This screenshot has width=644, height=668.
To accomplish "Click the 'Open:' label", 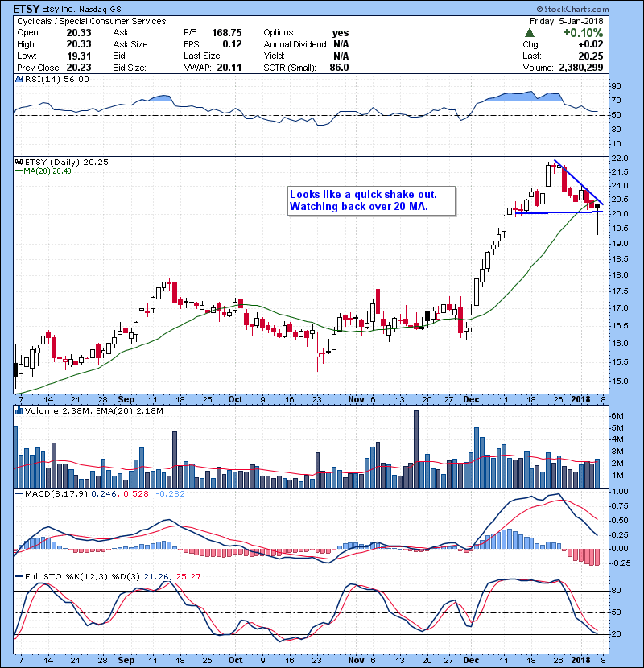I will tap(28, 33).
